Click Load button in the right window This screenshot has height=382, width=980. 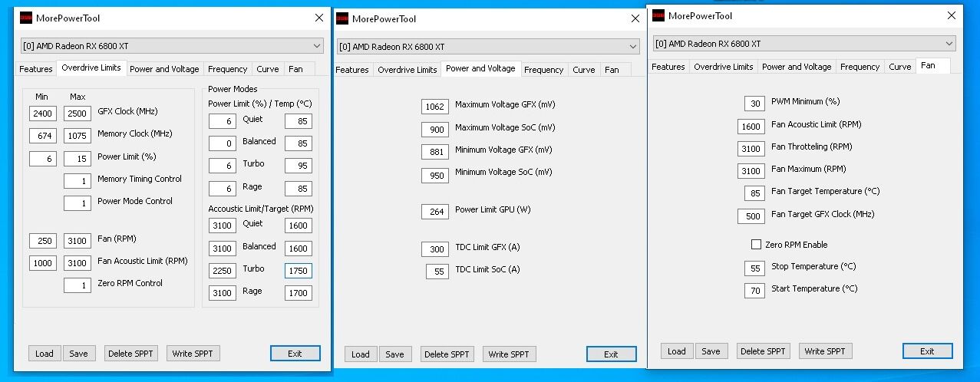(677, 351)
